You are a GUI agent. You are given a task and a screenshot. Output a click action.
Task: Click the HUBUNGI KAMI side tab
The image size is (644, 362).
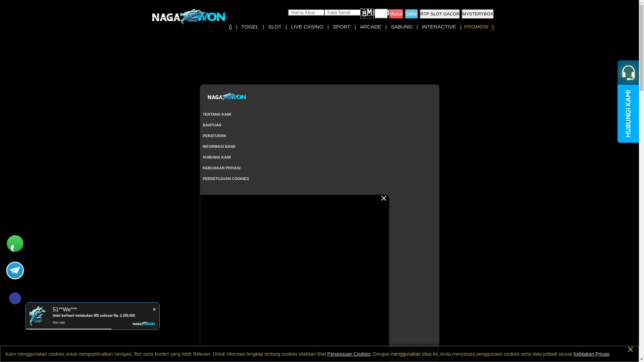click(x=628, y=114)
